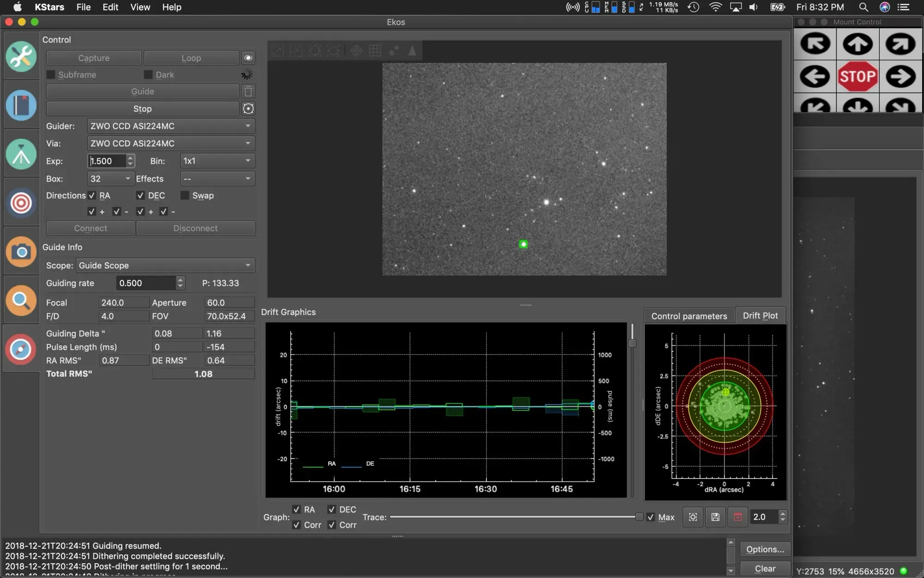Enable the Subframe checkbox

[x=51, y=74]
